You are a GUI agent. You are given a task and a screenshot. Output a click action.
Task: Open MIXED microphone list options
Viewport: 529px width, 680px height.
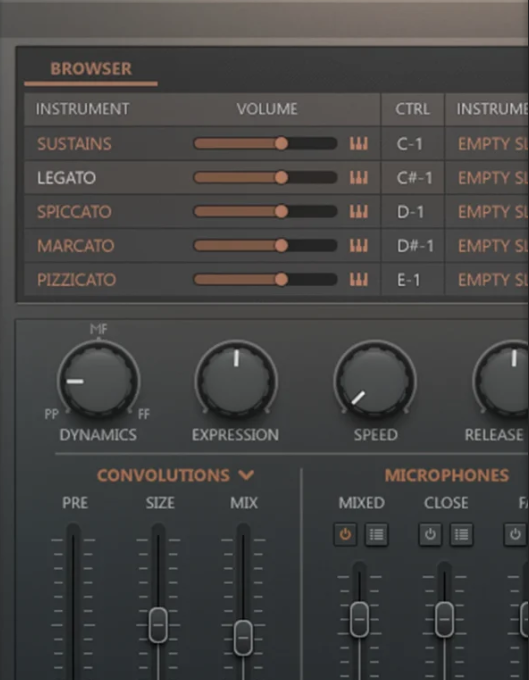[376, 534]
